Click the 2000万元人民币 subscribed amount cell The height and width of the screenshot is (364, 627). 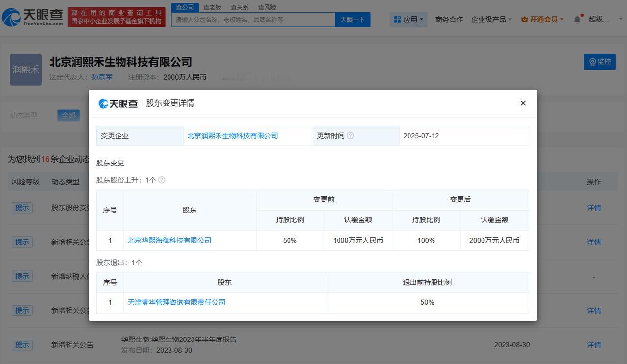[x=495, y=240]
